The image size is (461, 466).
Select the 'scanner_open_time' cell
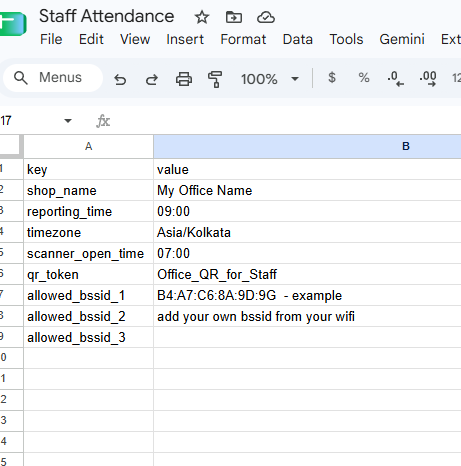pos(89,253)
